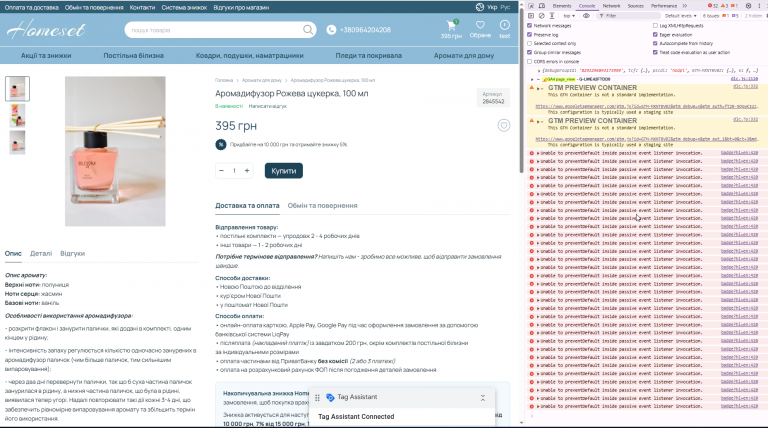The height and width of the screenshot is (428, 768).
Task: Switch to Відгуки tab below photo
Action: tap(72, 254)
